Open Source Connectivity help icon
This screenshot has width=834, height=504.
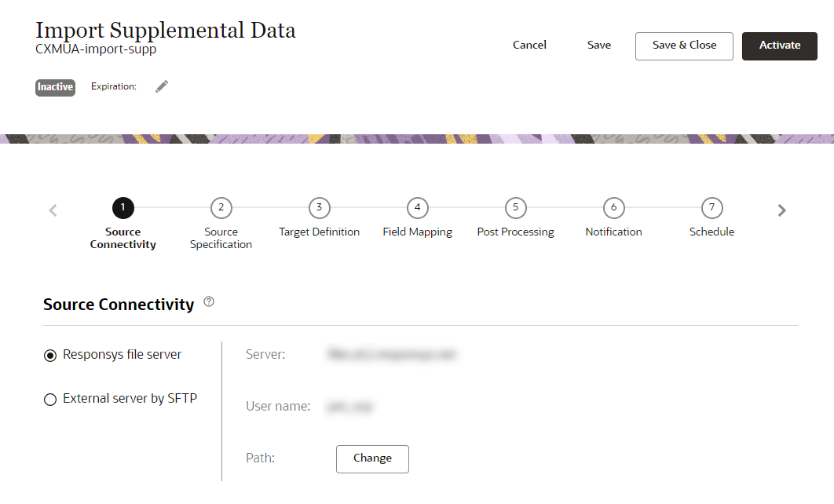pos(209,301)
